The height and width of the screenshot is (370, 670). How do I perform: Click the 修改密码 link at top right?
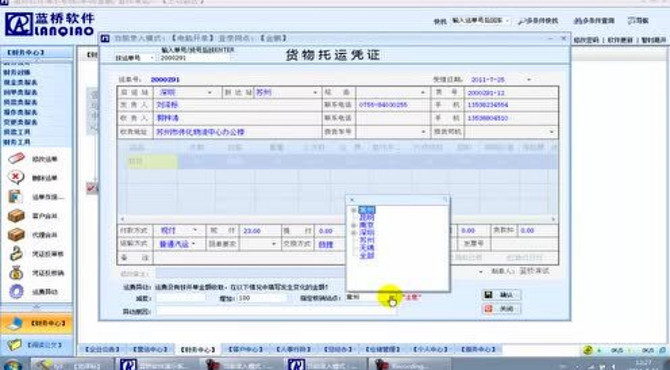pyautogui.click(x=586, y=40)
